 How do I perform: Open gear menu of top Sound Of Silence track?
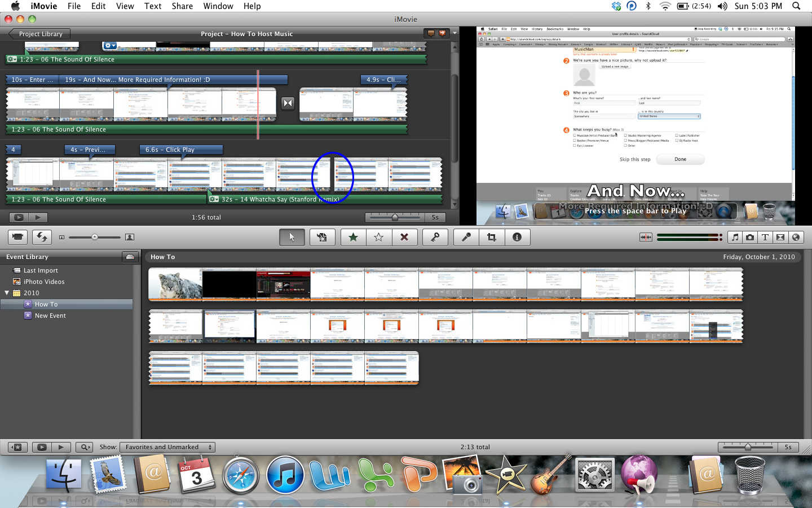[12, 59]
